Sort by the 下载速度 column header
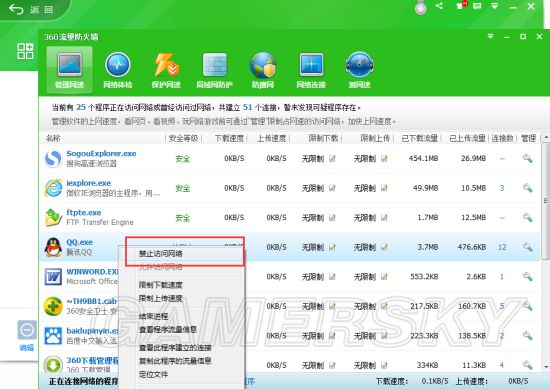550x389 pixels. tap(229, 138)
